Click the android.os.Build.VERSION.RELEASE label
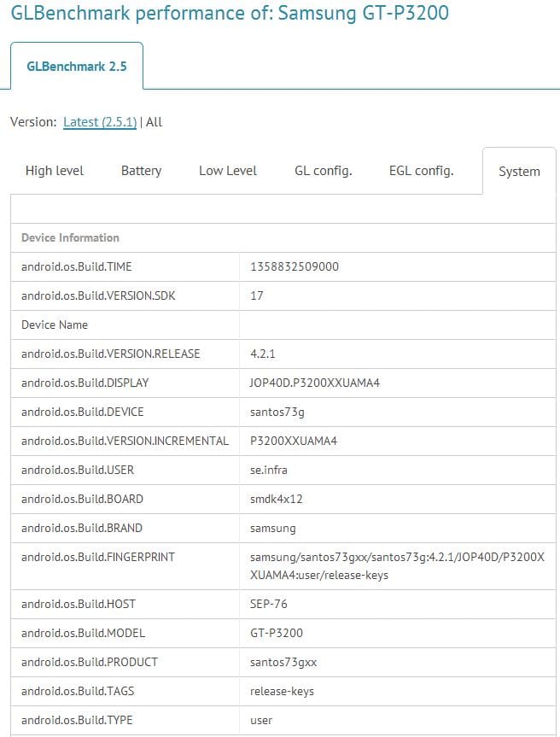The height and width of the screenshot is (737, 560). point(110,354)
